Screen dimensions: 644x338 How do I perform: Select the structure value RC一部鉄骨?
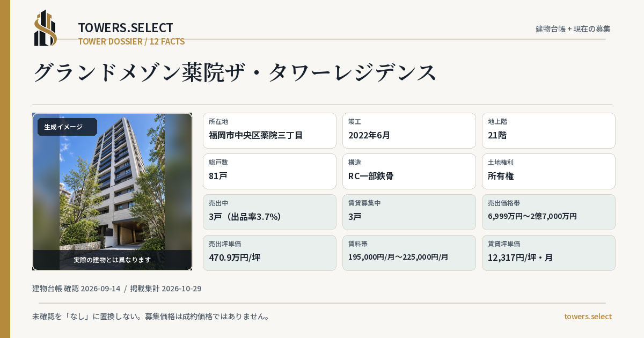pos(371,176)
